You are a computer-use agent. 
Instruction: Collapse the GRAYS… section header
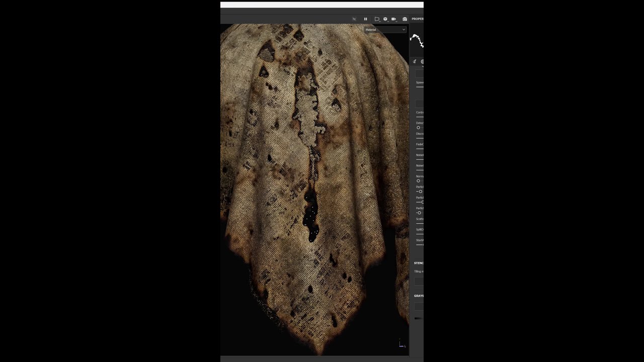(x=419, y=296)
